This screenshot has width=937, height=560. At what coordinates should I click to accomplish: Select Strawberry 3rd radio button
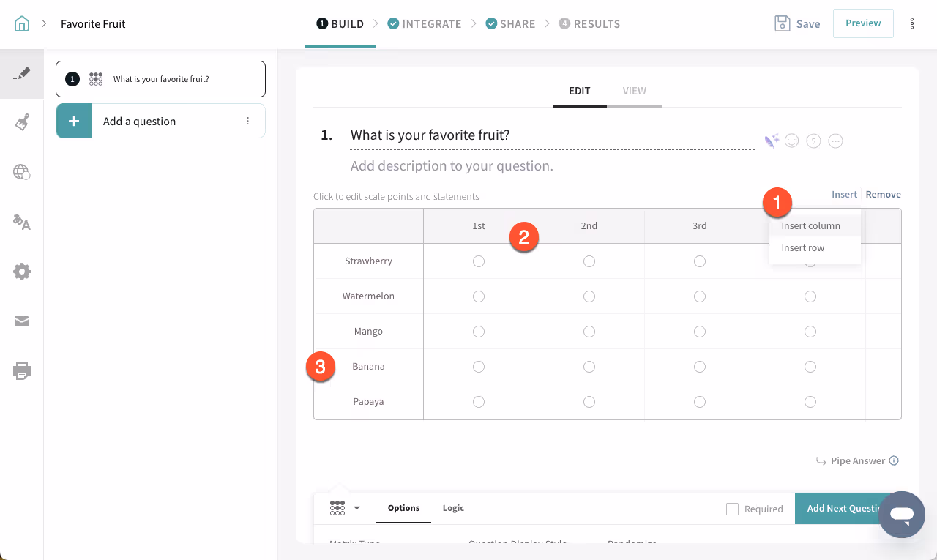click(x=700, y=261)
